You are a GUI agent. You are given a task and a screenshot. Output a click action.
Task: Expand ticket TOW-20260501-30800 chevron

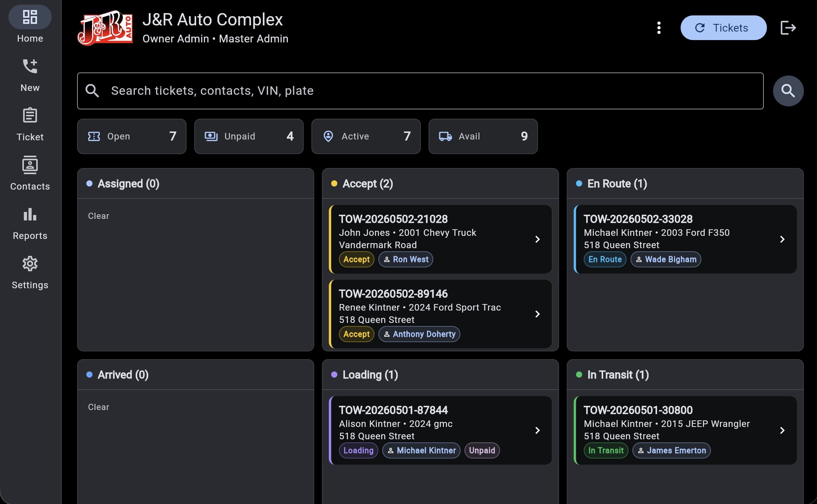(x=782, y=430)
